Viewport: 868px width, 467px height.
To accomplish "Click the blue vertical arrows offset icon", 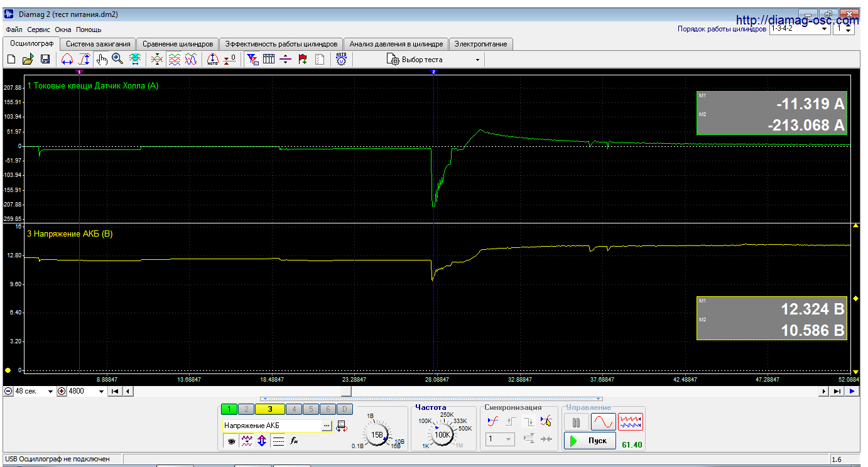I will [262, 441].
